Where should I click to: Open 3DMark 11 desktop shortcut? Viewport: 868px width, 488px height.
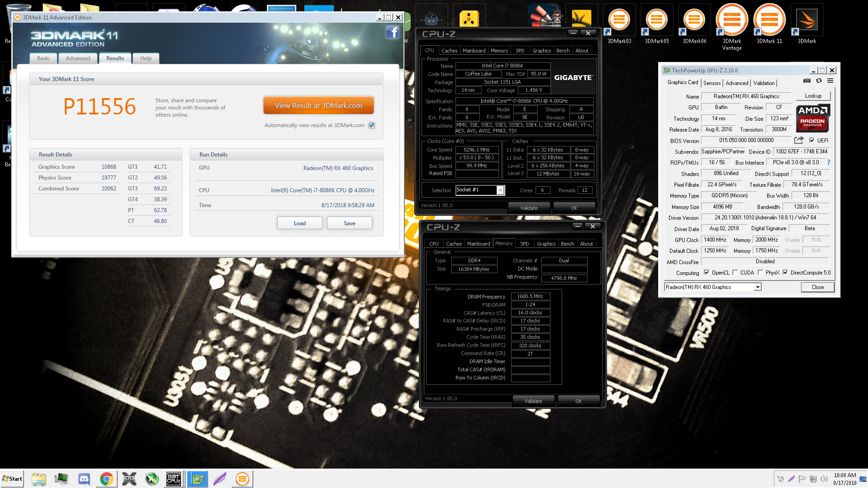(x=769, y=24)
